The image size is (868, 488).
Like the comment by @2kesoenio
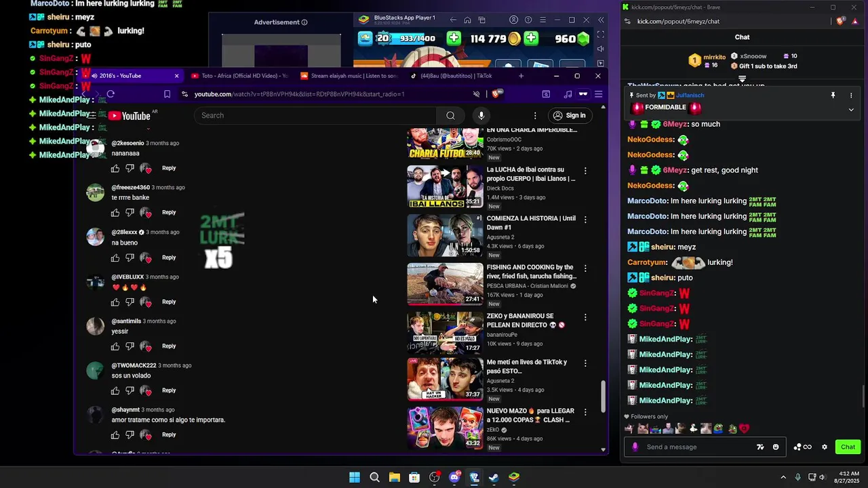[x=115, y=168]
